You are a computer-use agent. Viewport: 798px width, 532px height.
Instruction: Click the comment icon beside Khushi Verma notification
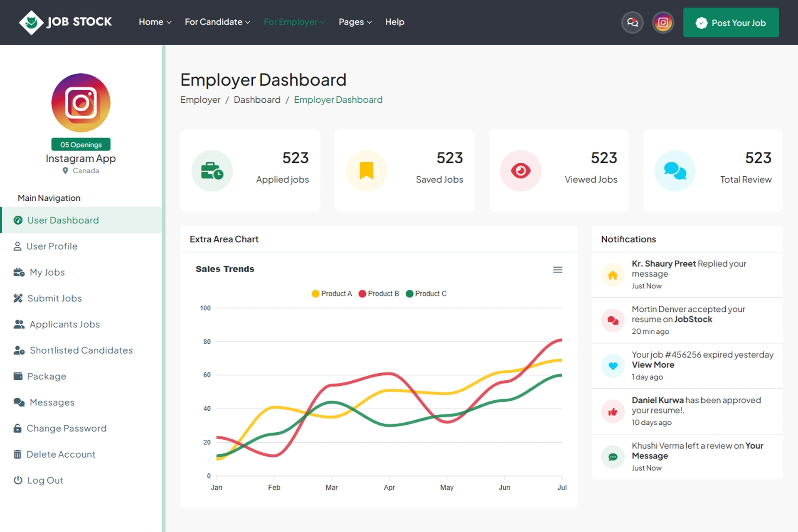point(613,457)
